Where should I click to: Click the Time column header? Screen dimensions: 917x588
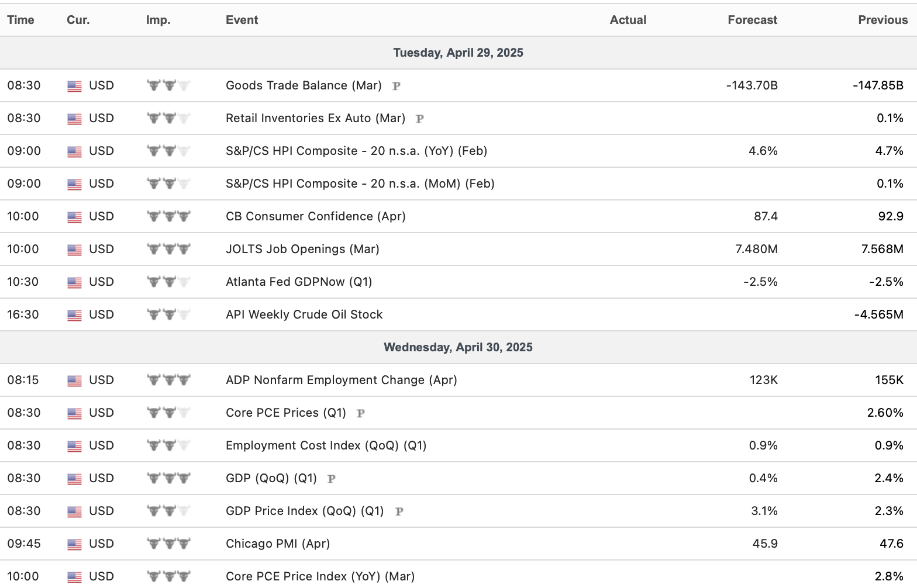20,20
